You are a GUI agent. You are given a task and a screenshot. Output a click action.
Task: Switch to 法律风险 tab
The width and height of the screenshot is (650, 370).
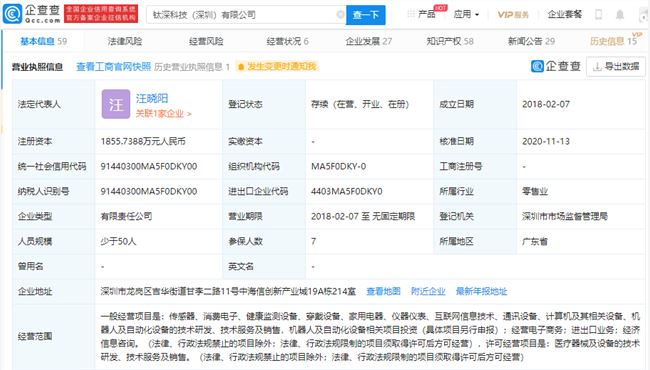(125, 41)
